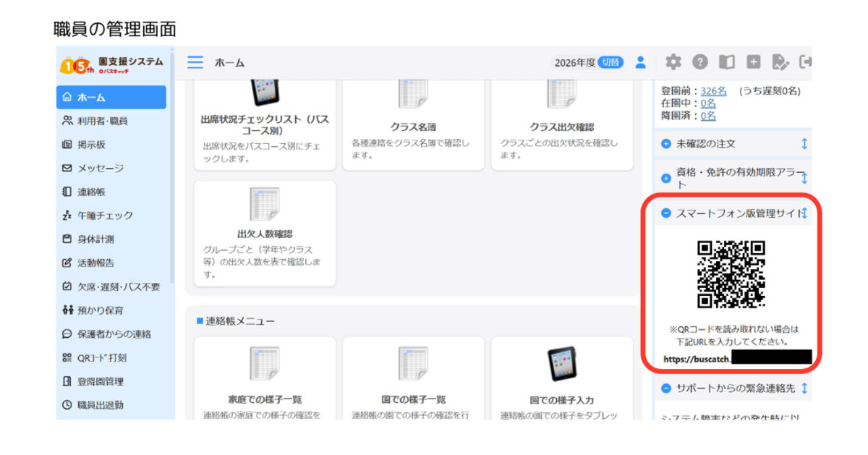This screenshot has width=868, height=455.
Task: Open help with the question mark icon
Action: pos(700,62)
